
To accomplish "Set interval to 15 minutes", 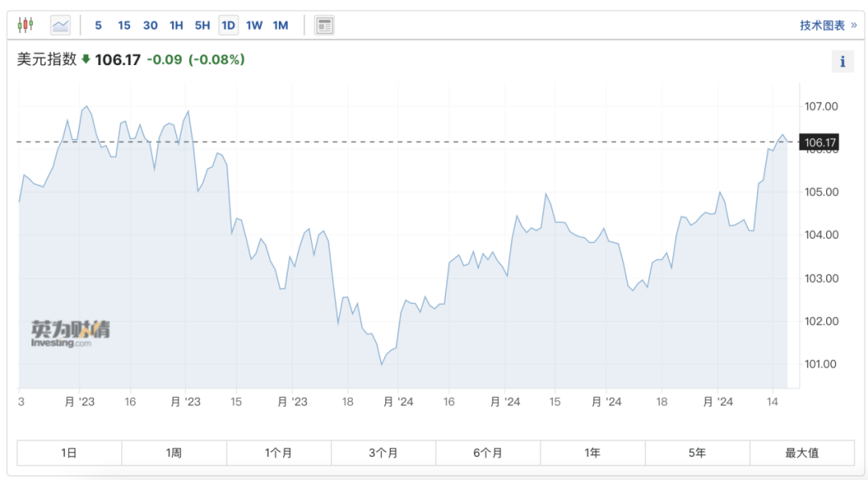I will [124, 25].
